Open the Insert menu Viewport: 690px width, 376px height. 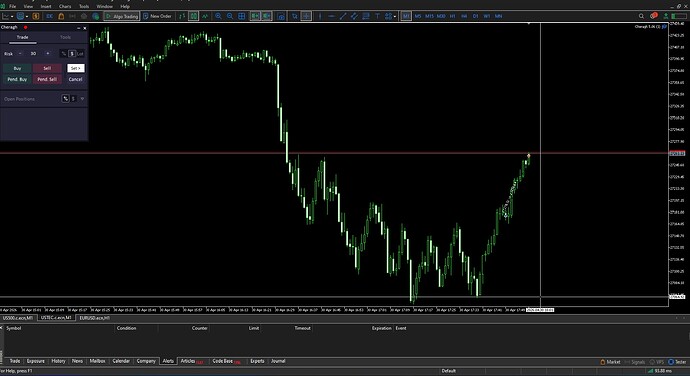click(46, 6)
